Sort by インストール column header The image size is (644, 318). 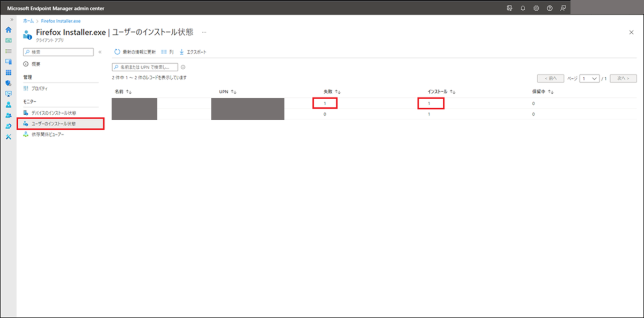click(x=441, y=92)
